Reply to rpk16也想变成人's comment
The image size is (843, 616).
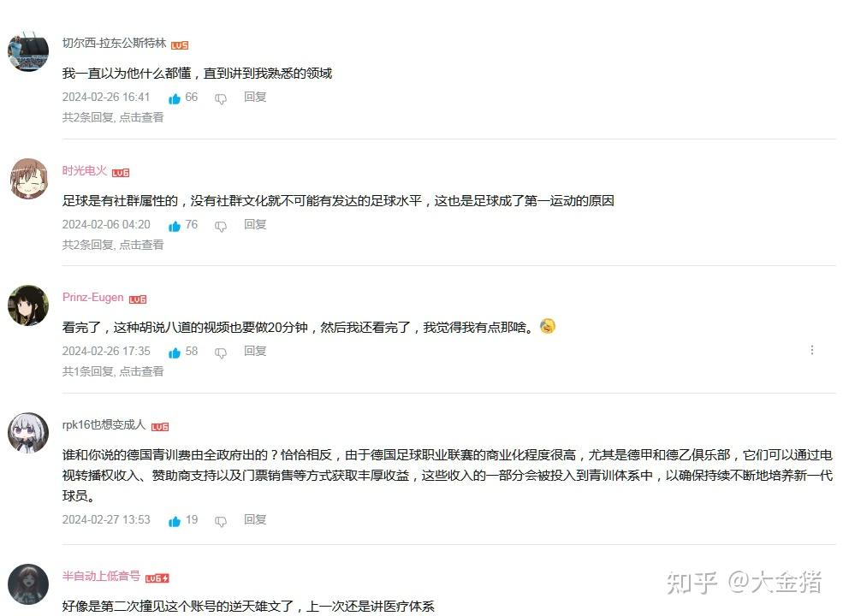(x=255, y=519)
